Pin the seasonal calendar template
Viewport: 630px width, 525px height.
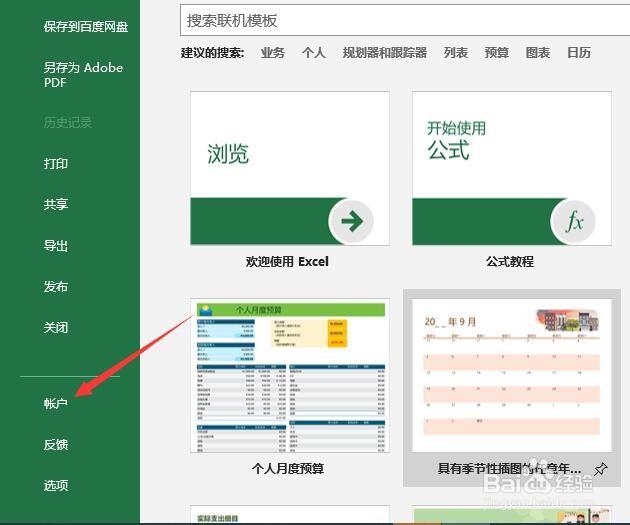(x=601, y=468)
